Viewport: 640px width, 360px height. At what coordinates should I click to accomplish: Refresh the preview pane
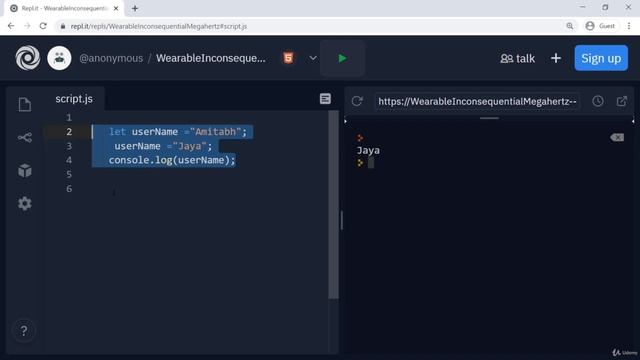pyautogui.click(x=357, y=101)
